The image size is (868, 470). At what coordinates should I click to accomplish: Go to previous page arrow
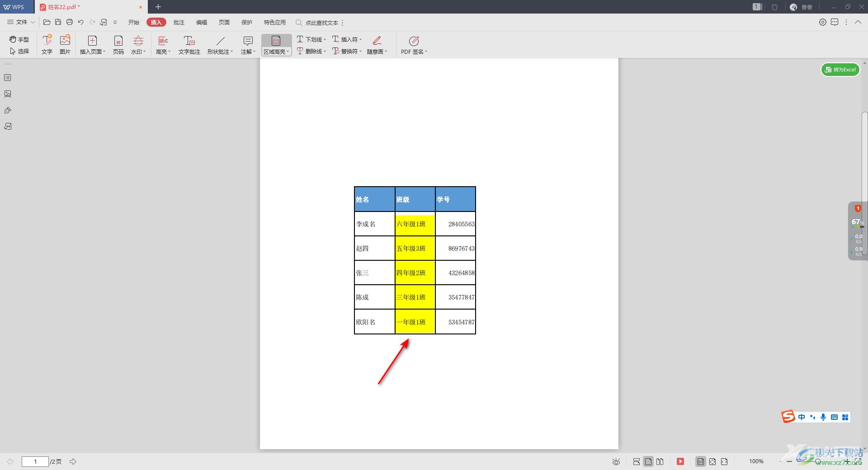[x=10, y=461]
